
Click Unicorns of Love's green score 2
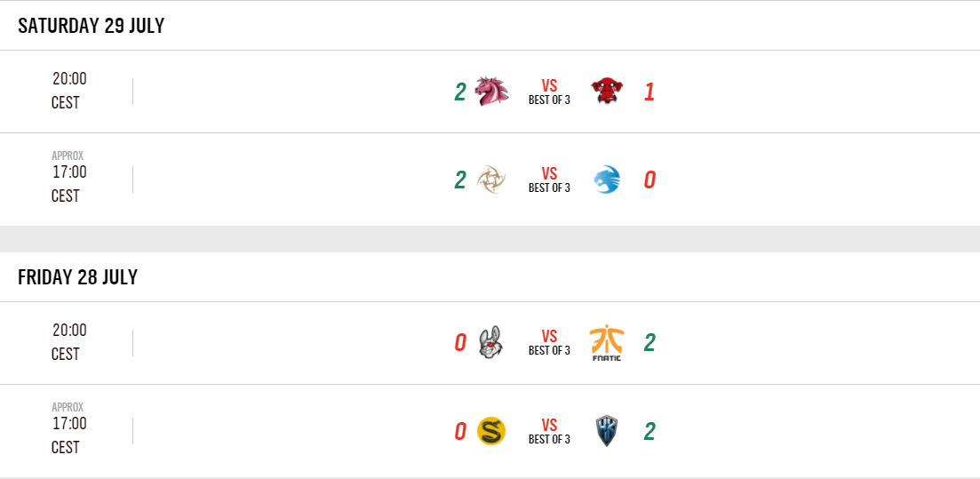point(459,92)
